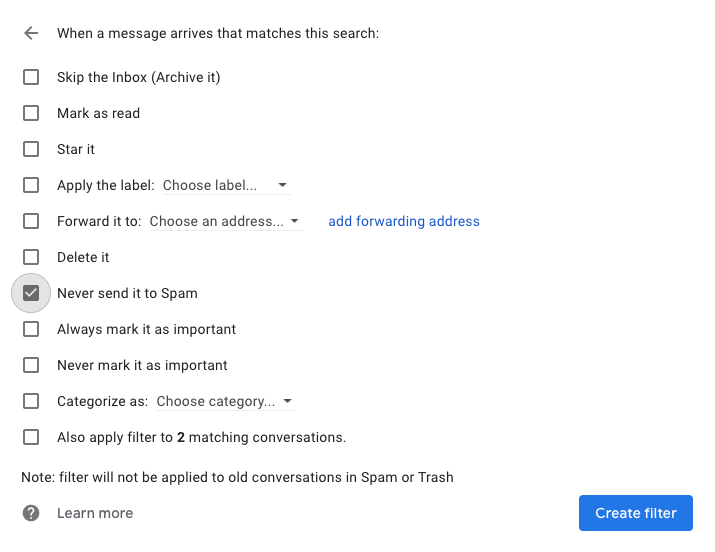
Task: Check Also apply filter to matching conversations
Action: click(x=31, y=437)
